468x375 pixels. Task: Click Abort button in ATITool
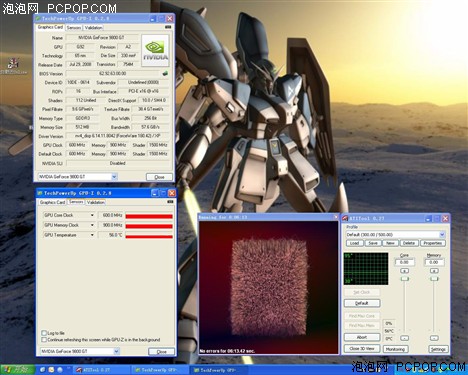point(362,337)
